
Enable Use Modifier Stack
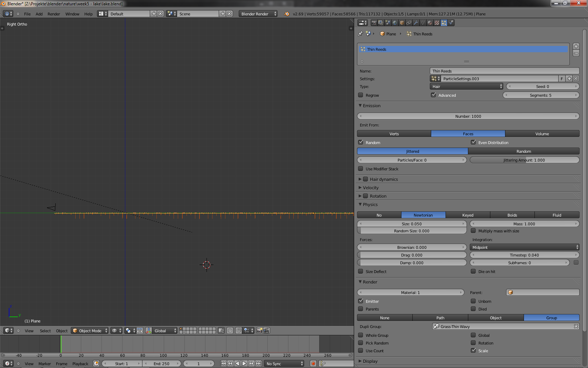[360, 169]
